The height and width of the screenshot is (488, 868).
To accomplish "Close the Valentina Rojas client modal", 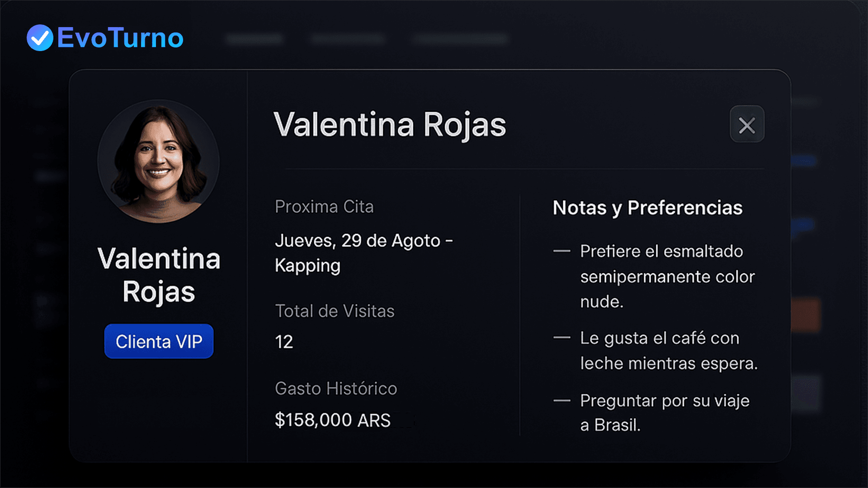I will coord(747,124).
